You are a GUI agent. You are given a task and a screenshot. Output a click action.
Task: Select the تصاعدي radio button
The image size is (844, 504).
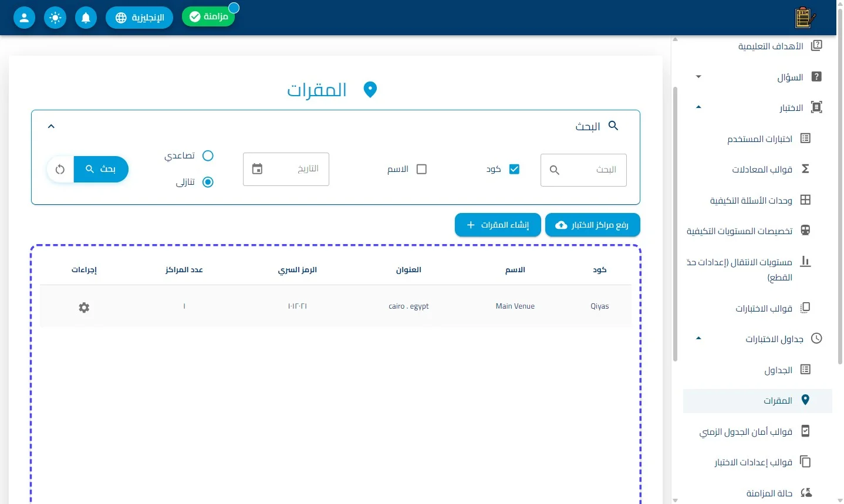(208, 155)
